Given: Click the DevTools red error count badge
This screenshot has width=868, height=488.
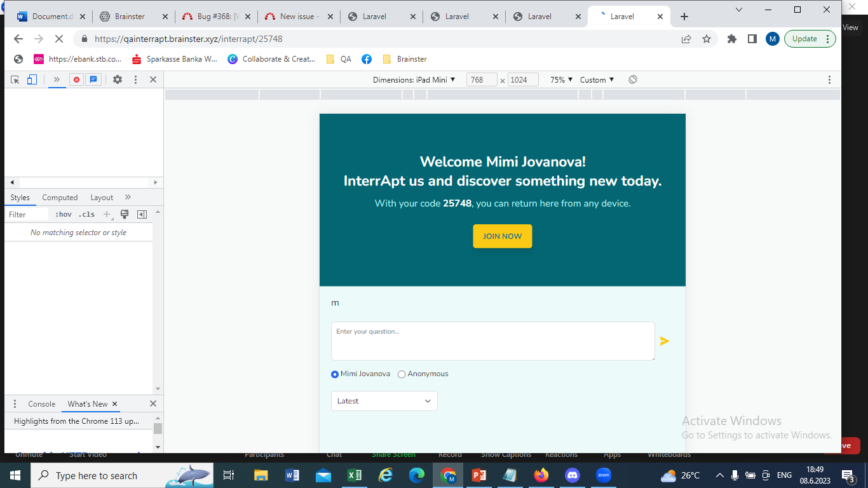Looking at the screenshot, I should (76, 79).
